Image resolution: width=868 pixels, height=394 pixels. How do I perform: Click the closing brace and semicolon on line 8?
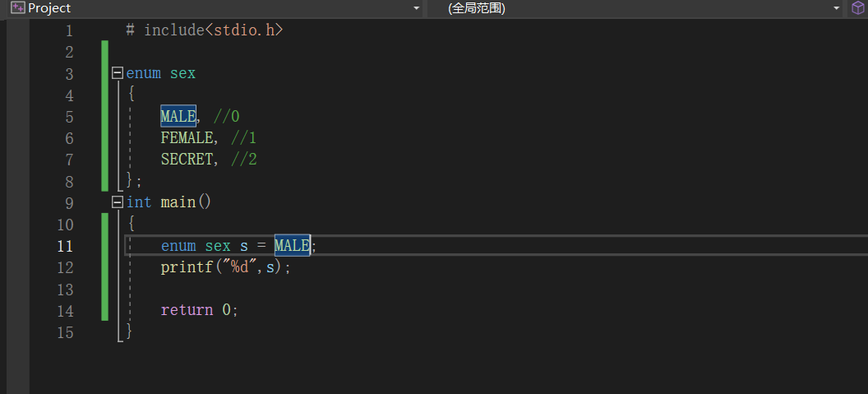point(134,181)
